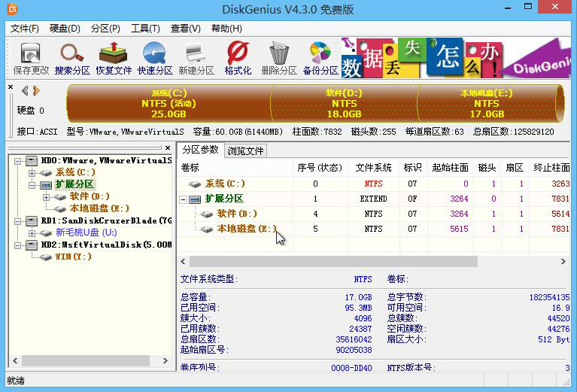Click the Save Changes (保存更改) toolbar icon
The height and width of the screenshot is (392, 577).
click(x=31, y=58)
